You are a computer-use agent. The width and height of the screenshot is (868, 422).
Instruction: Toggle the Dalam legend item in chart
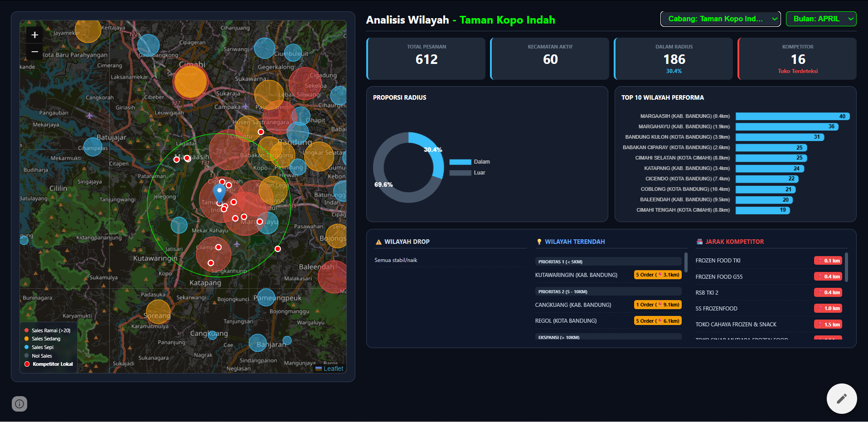pyautogui.click(x=470, y=162)
